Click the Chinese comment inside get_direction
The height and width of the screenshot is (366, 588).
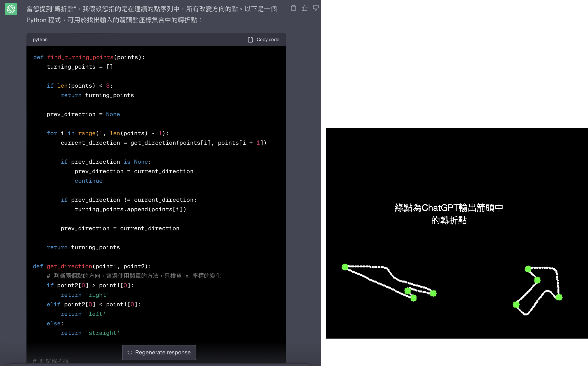pyautogui.click(x=134, y=276)
